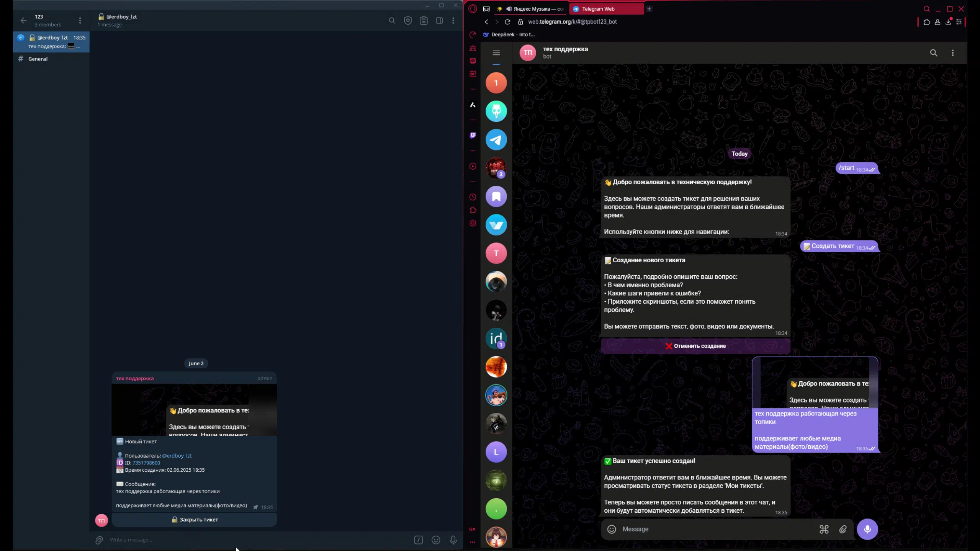This screenshot has height=551, width=980.
Task: Open the Easy Setup sliders icon
Action: click(x=959, y=22)
